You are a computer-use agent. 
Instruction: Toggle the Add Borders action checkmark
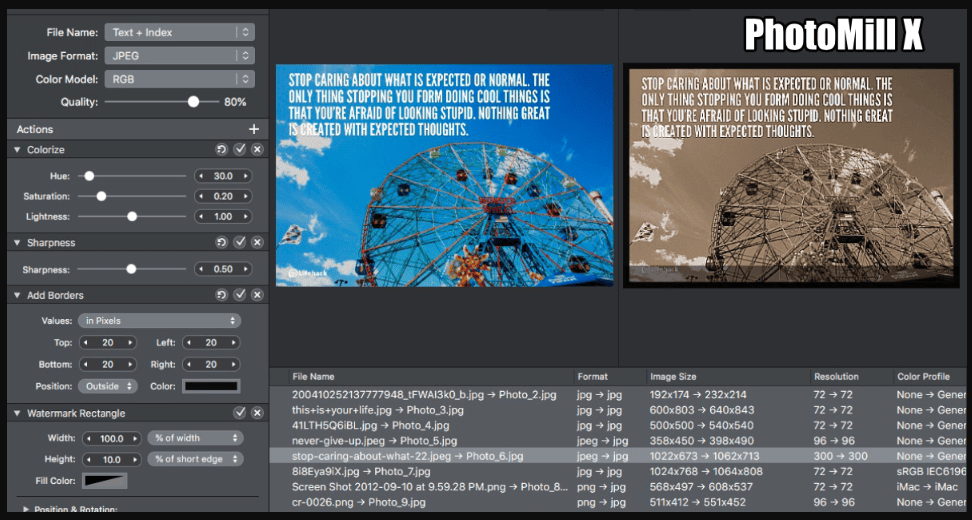click(x=239, y=295)
